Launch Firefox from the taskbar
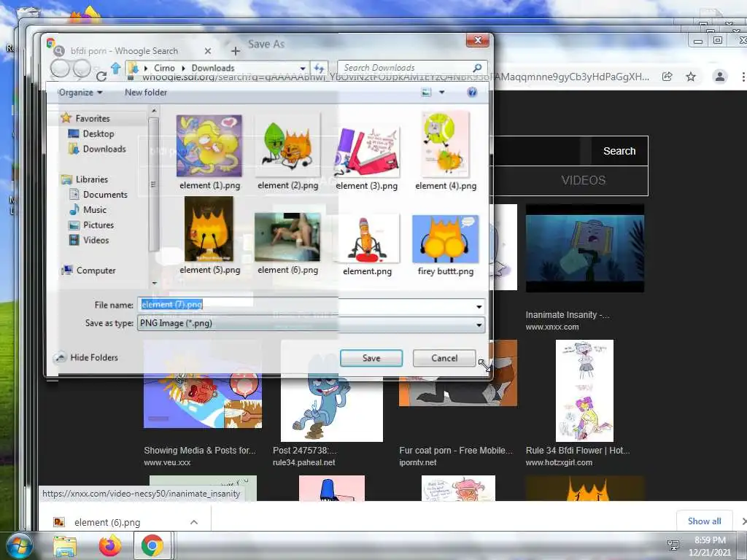The width and height of the screenshot is (747, 560). [x=110, y=545]
